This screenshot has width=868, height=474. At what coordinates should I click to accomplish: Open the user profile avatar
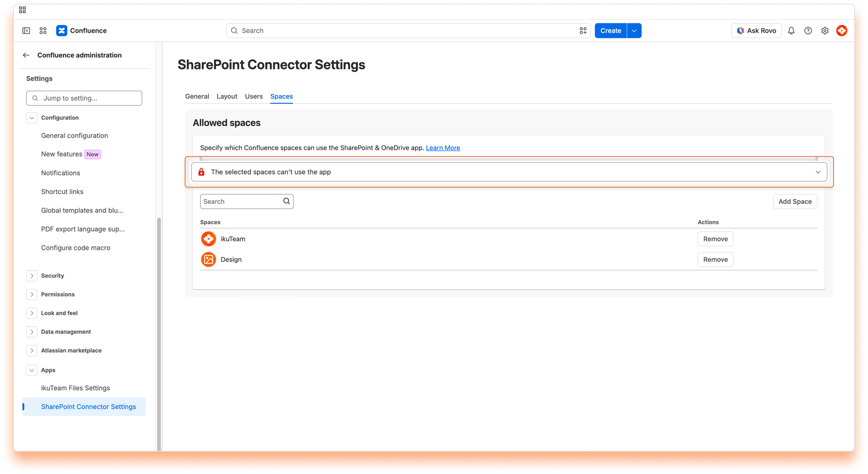(x=841, y=31)
